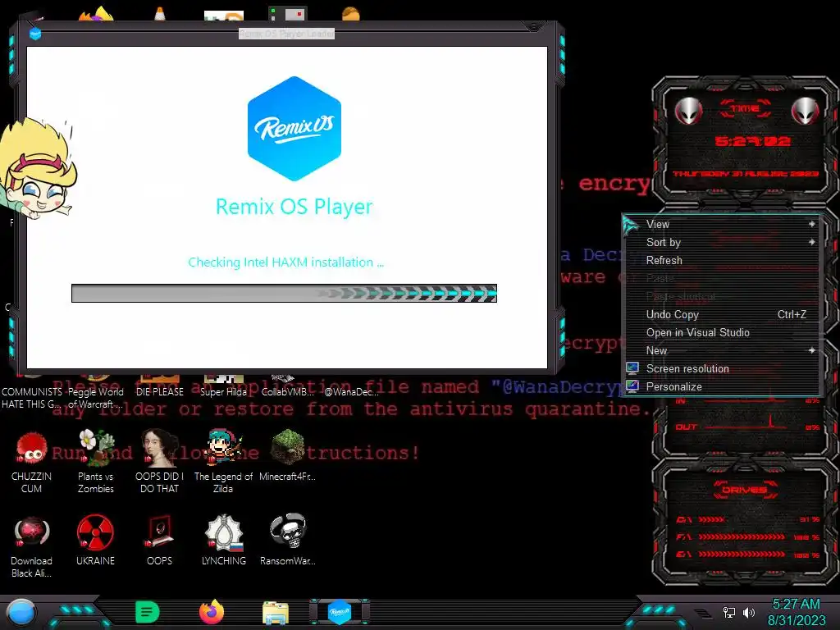Screen dimensions: 840x630
Task: Click the DIE PLEASE icon label
Action: coord(160,392)
